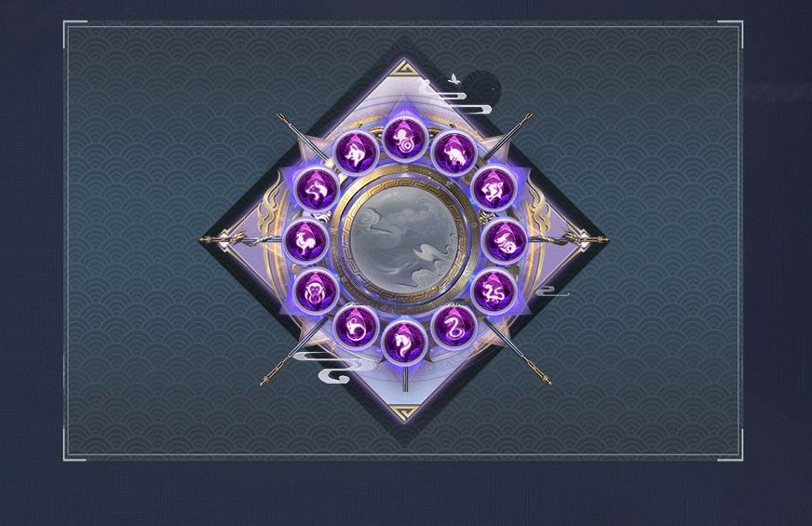
Task: Select the Monkey zodiac orb
Action: (316, 291)
